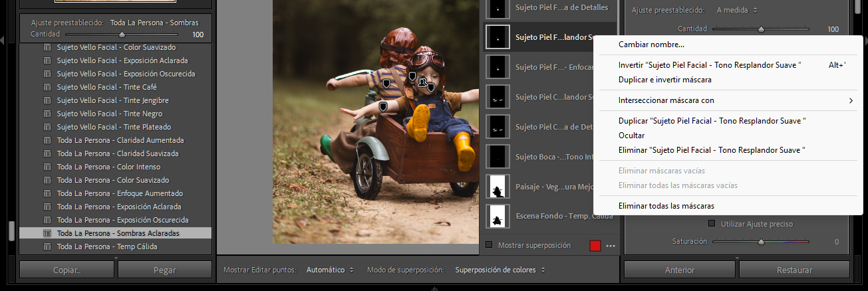Open the Mostrar Editar puntos Automático dropdown
This screenshot has height=291, width=868.
coord(330,270)
